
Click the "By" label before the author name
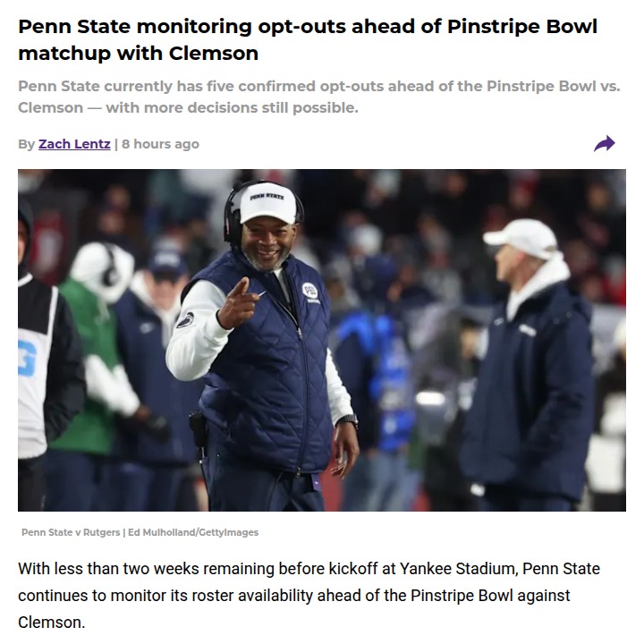tap(26, 144)
